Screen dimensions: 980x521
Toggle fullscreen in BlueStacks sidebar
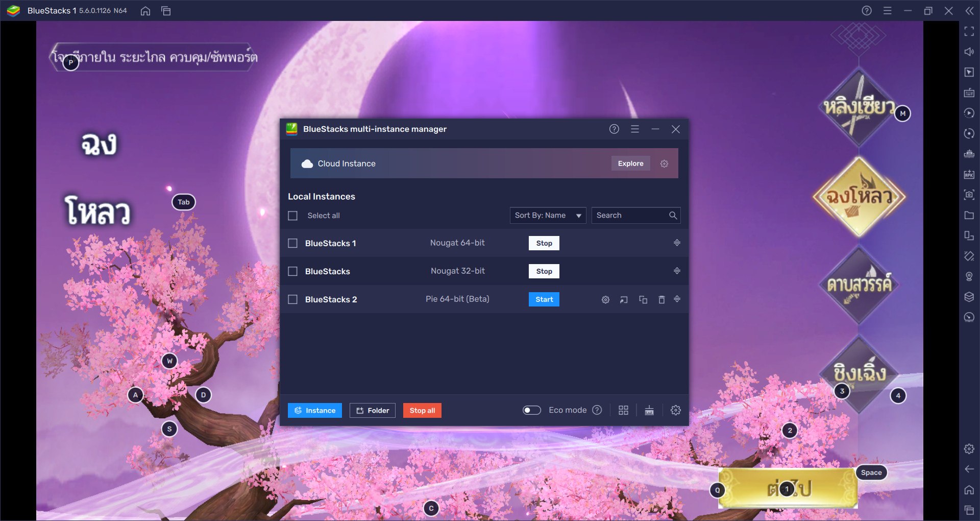point(969,32)
